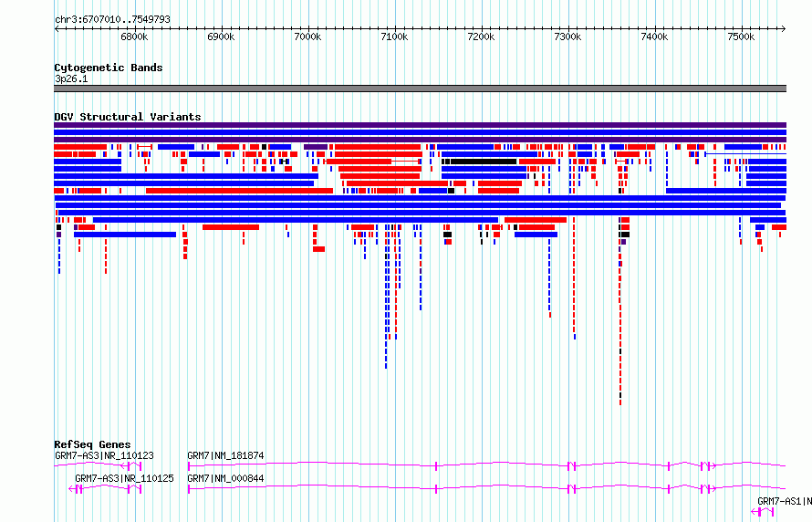Click the right arrowhead of the ruler
The width and height of the screenshot is (812, 522).
point(784,28)
